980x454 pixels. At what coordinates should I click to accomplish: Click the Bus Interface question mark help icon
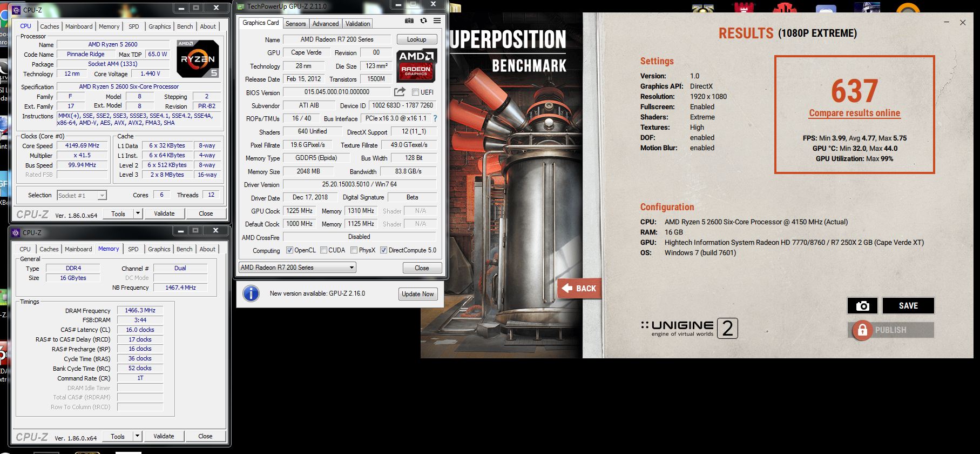435,118
